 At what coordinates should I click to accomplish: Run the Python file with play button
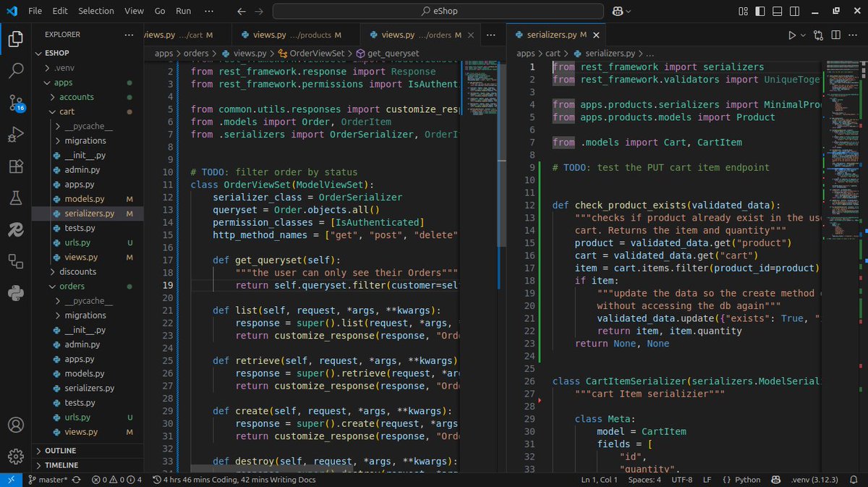(x=792, y=35)
